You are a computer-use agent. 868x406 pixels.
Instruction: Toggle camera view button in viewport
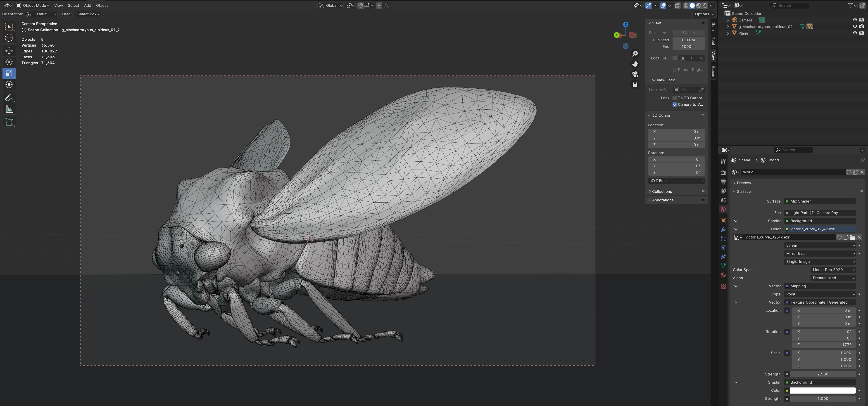point(635,74)
